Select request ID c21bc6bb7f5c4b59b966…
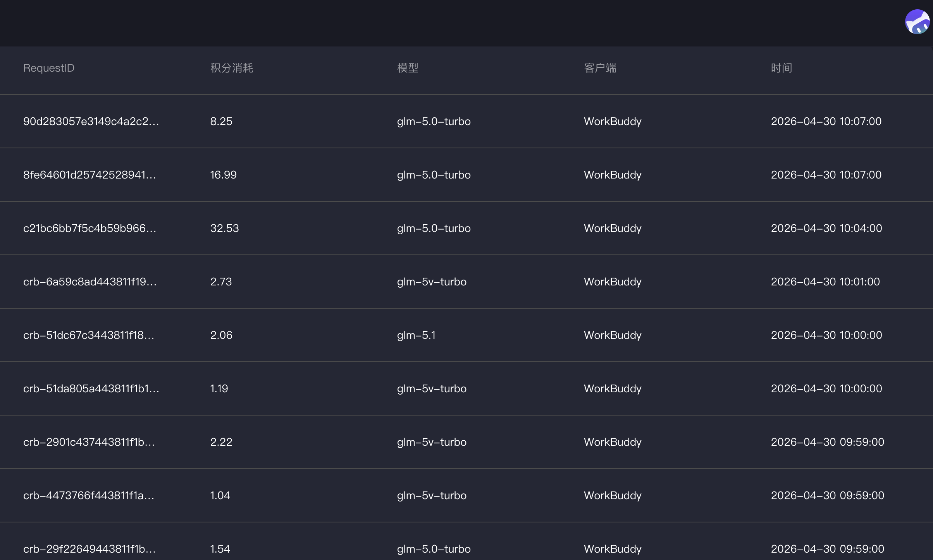Screen dimensions: 933x560 tap(90, 228)
